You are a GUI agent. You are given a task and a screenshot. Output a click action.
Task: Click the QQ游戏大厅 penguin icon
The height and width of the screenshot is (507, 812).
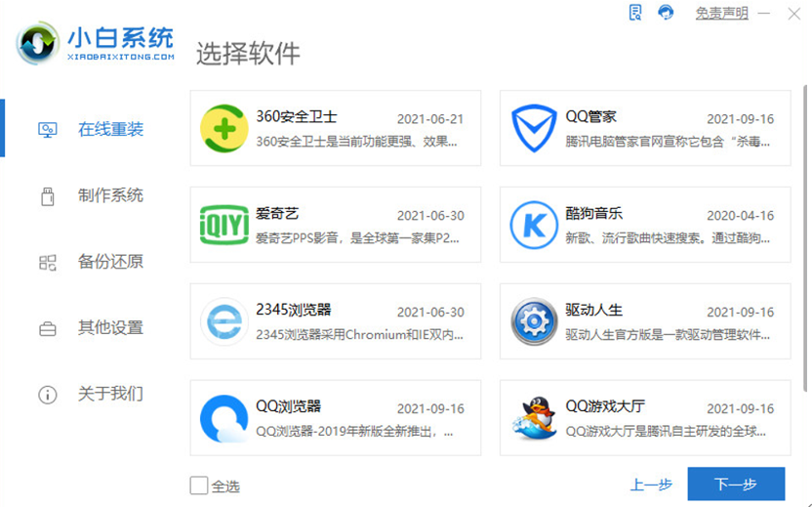(534, 418)
